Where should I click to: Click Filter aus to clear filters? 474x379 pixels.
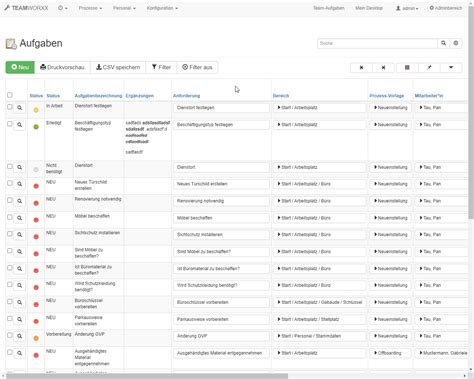[197, 67]
